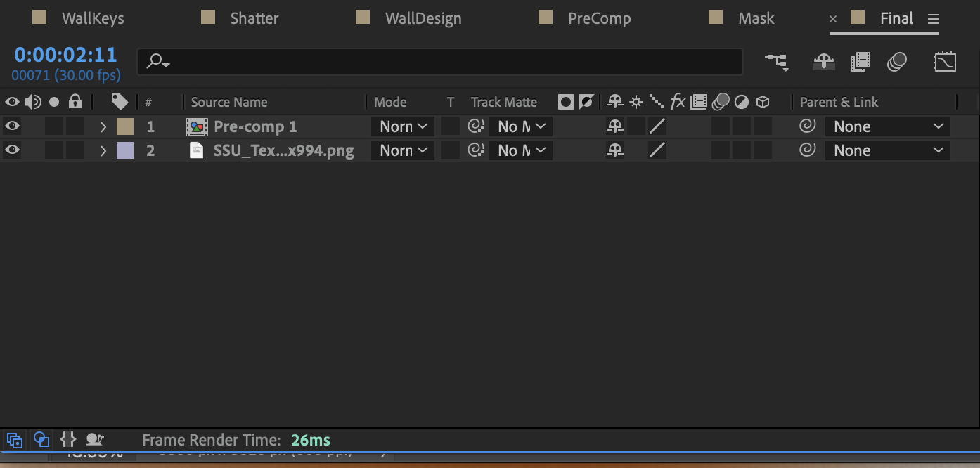
Task: Hide the SSU_Tex...x994.png layer
Action: 12,150
